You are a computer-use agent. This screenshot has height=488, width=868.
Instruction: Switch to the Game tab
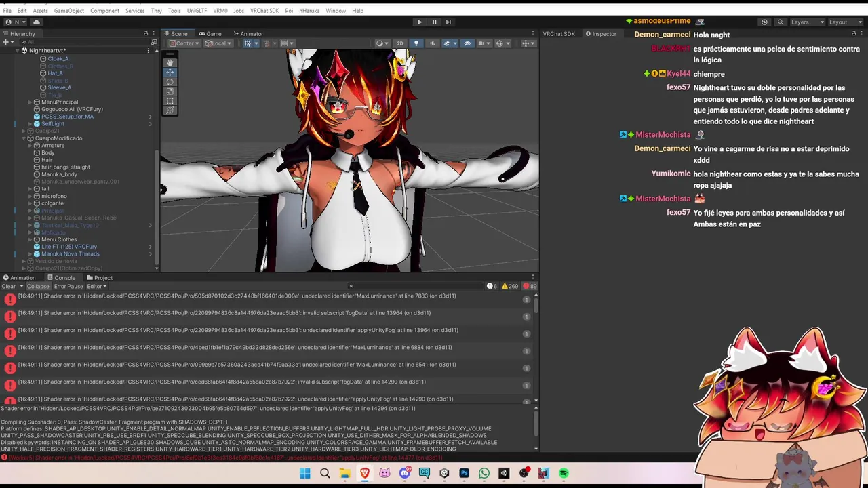pos(210,33)
